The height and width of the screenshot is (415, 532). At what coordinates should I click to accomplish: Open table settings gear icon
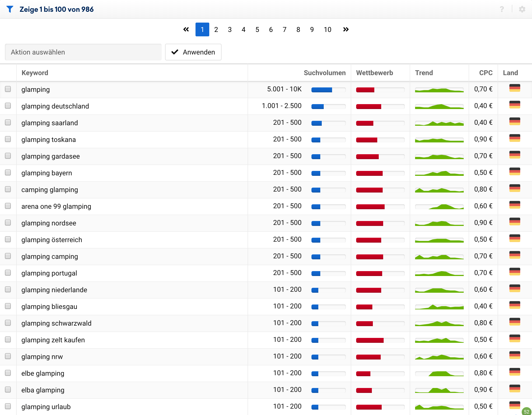(522, 9)
